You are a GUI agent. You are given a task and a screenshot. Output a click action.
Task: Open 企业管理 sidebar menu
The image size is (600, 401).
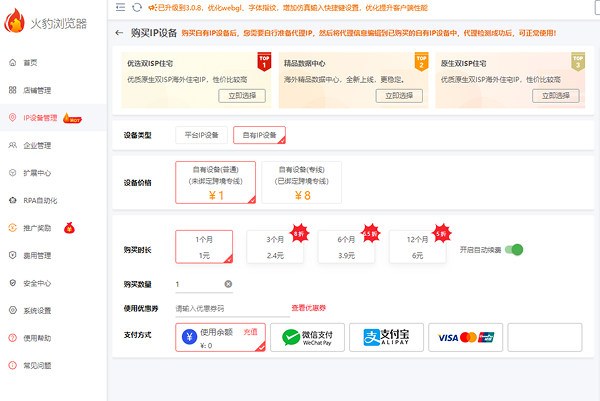pos(36,145)
